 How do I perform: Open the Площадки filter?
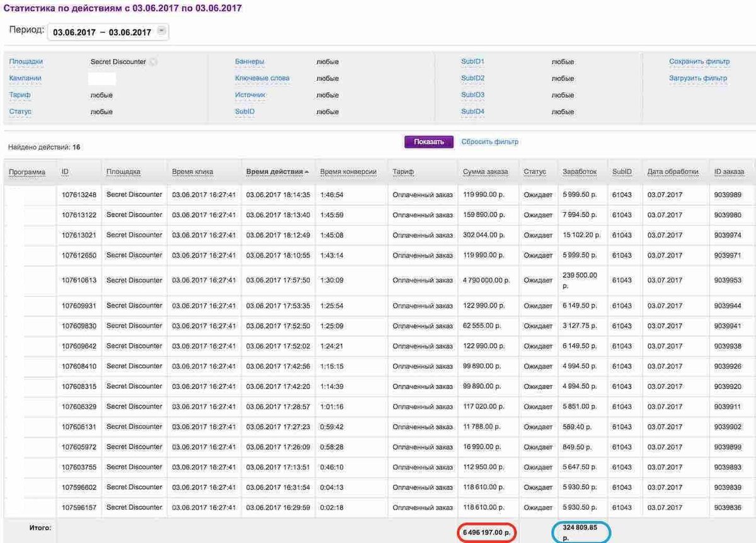26,62
